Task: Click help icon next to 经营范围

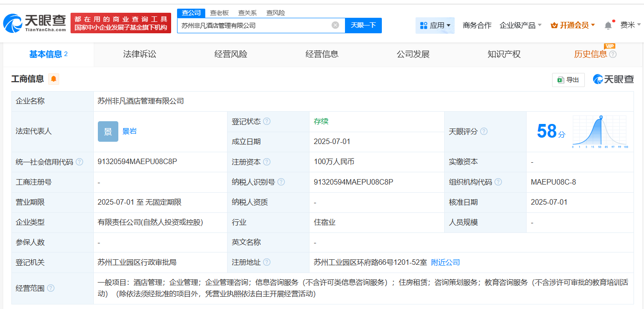Action: [x=51, y=288]
